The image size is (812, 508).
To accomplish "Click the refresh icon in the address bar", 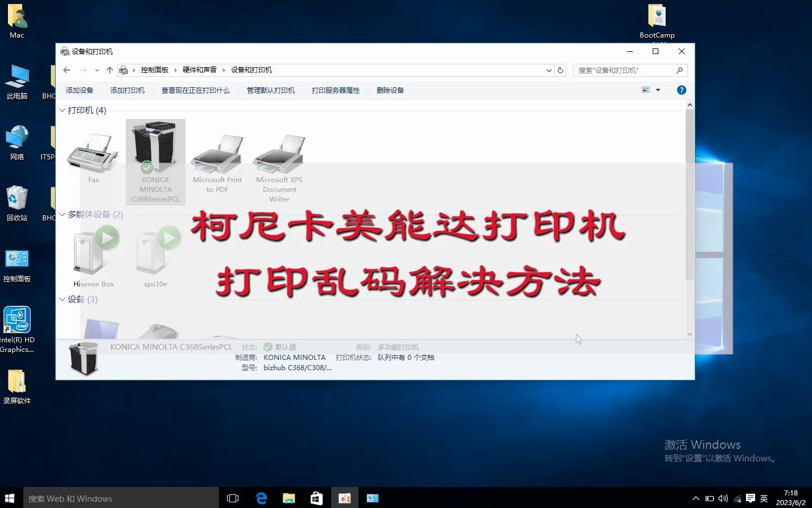I will coord(560,69).
